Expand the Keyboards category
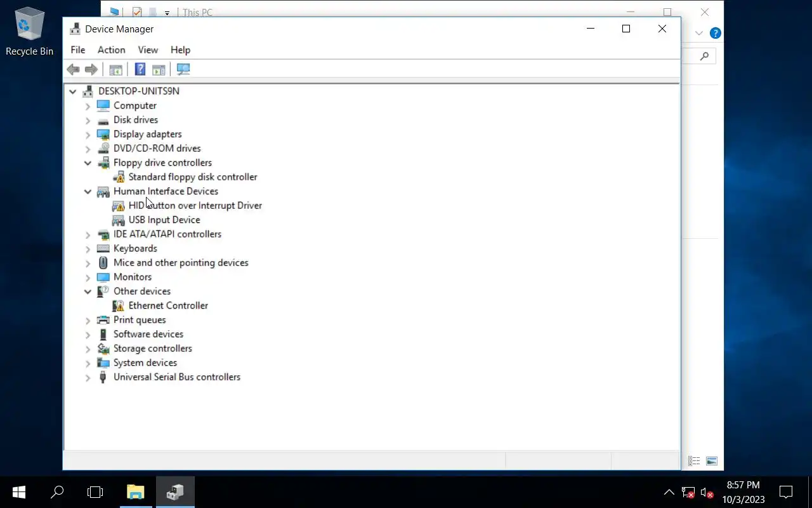This screenshot has width=812, height=508. [x=88, y=249]
